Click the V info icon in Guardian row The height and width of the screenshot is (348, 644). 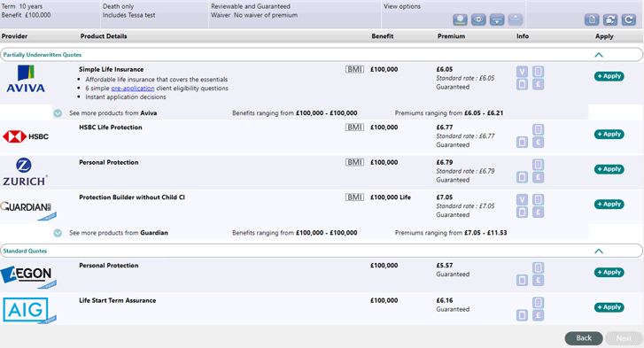[x=522, y=200]
